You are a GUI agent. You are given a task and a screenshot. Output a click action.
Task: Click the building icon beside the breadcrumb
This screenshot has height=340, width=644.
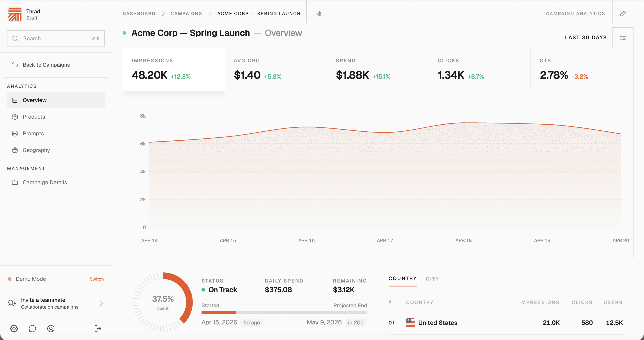(318, 14)
